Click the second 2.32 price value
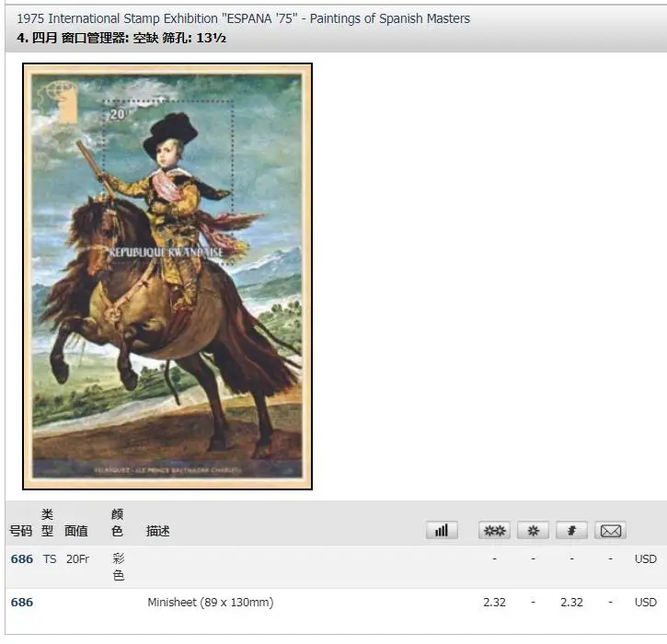 pos(571,602)
